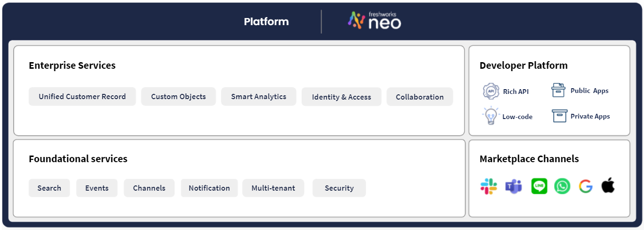Open Smart Analytics service
The width and height of the screenshot is (644, 230).
coord(259,97)
